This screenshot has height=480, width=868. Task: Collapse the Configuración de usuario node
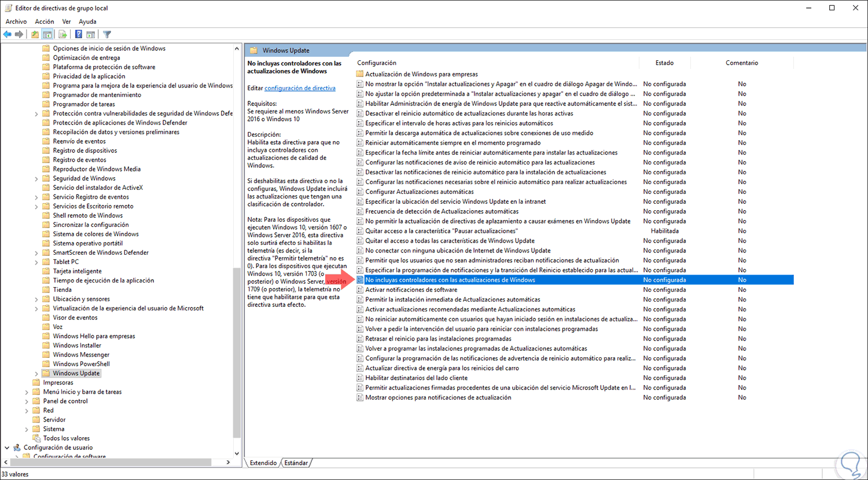pyautogui.click(x=7, y=448)
